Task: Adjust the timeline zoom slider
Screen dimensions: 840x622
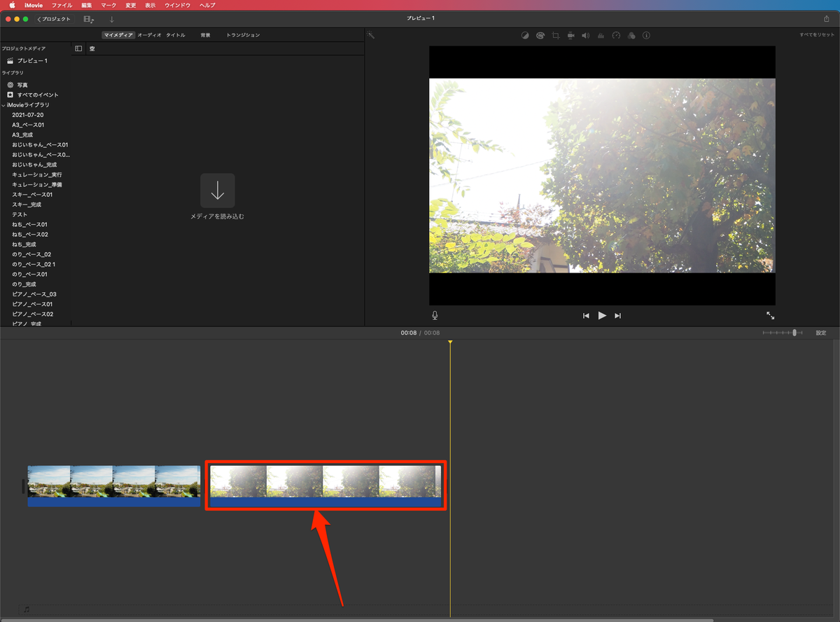Action: click(794, 333)
